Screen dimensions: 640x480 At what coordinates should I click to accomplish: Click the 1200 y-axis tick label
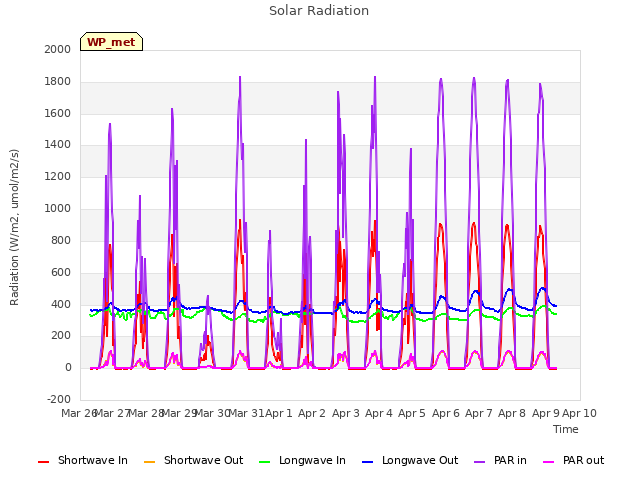pyautogui.click(x=58, y=176)
